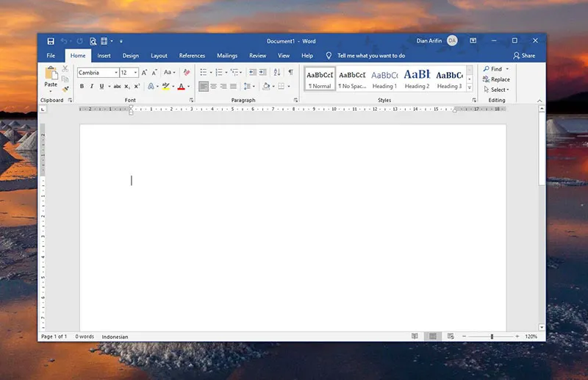The height and width of the screenshot is (380, 588).
Task: Toggle Bold formatting
Action: (82, 87)
